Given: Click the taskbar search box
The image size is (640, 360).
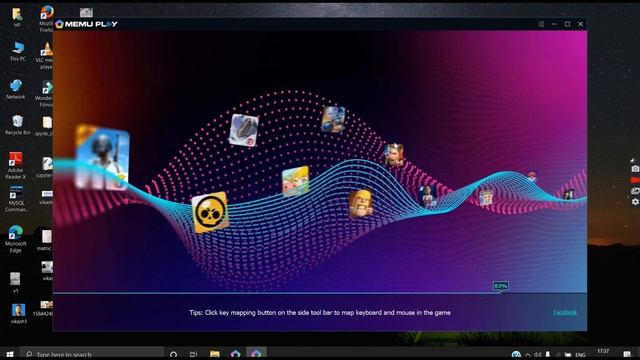Looking at the screenshot, I should coord(92,354).
